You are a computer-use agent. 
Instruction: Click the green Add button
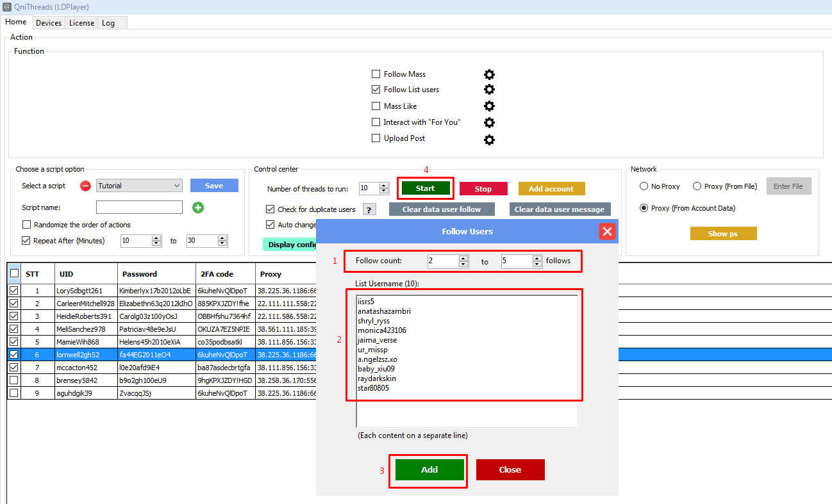[429, 469]
